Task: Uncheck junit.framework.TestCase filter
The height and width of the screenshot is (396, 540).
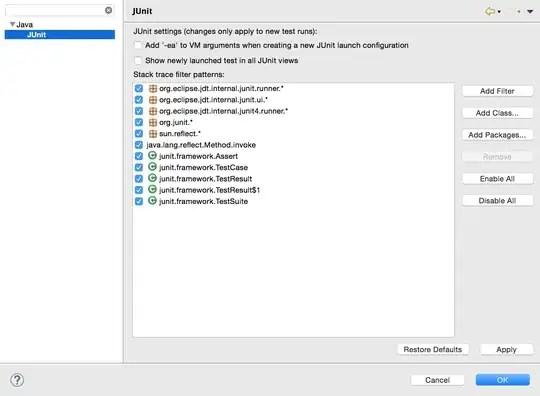Action: pyautogui.click(x=139, y=167)
